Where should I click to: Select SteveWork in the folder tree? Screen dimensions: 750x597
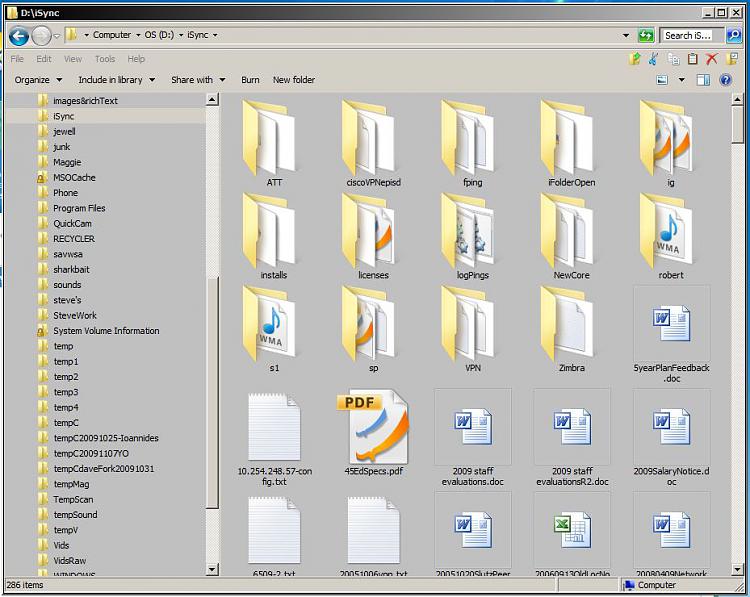coord(75,315)
